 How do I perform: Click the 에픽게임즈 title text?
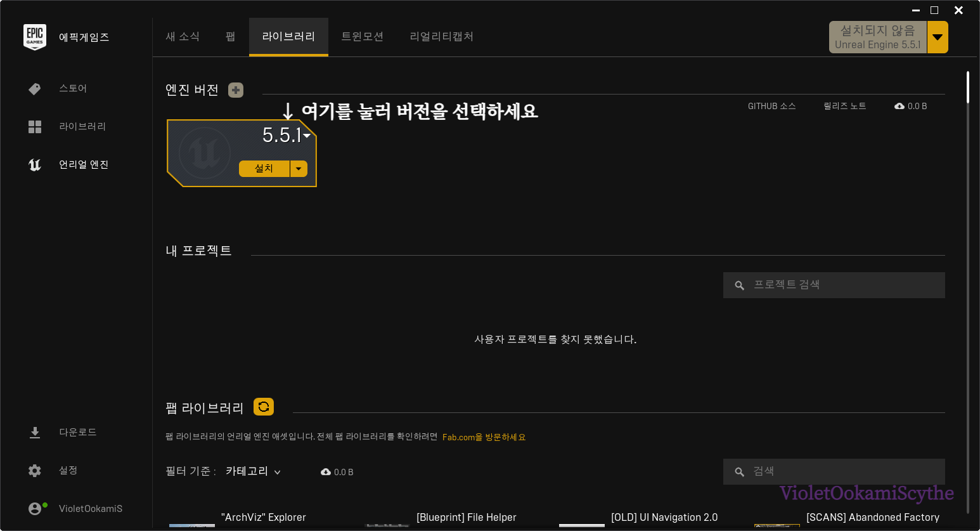pos(84,37)
